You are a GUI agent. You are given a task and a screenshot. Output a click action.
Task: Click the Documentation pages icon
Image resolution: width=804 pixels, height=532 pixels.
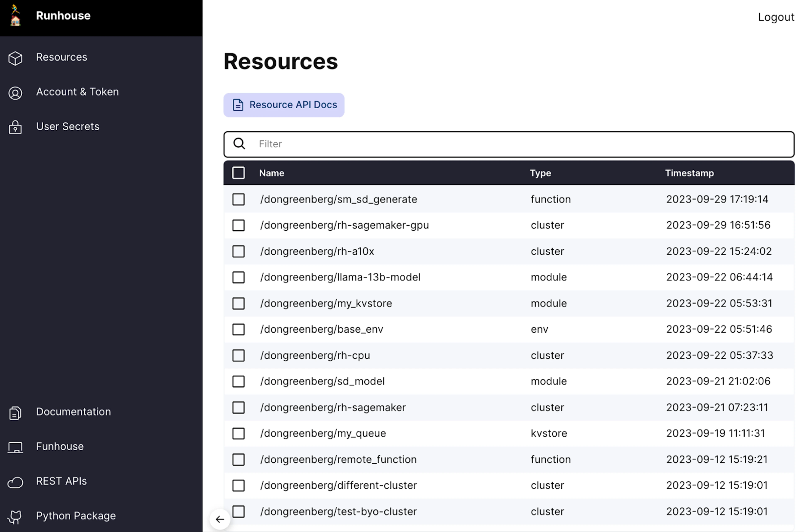pos(15,413)
